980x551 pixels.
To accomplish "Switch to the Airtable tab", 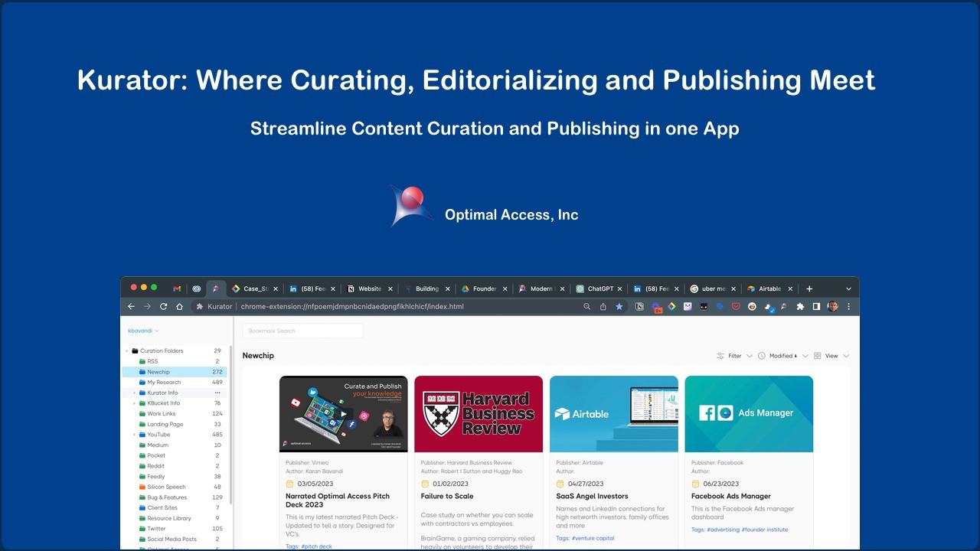I will (x=769, y=289).
